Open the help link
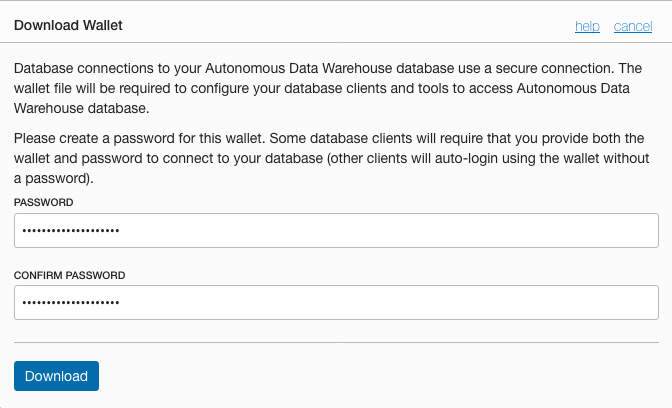The image size is (672, 408). (587, 26)
